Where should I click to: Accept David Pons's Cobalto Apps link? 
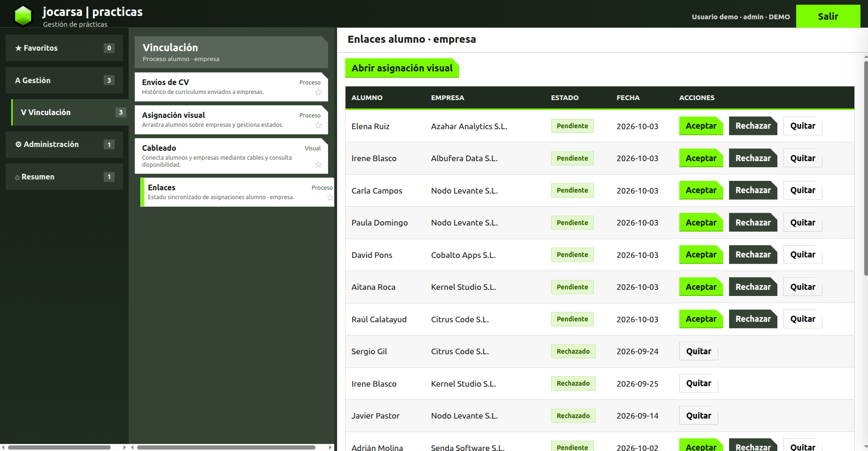pos(701,255)
